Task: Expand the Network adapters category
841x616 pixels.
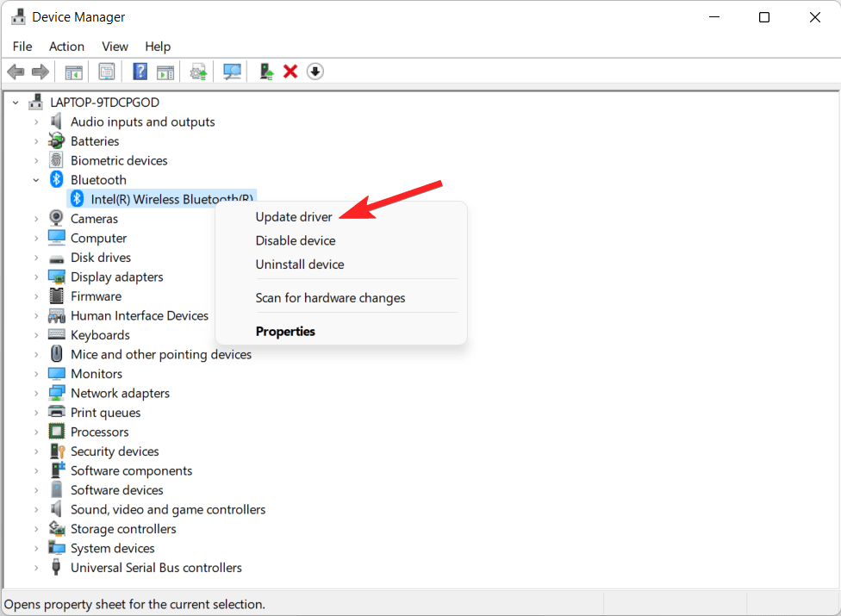Action: click(36, 394)
